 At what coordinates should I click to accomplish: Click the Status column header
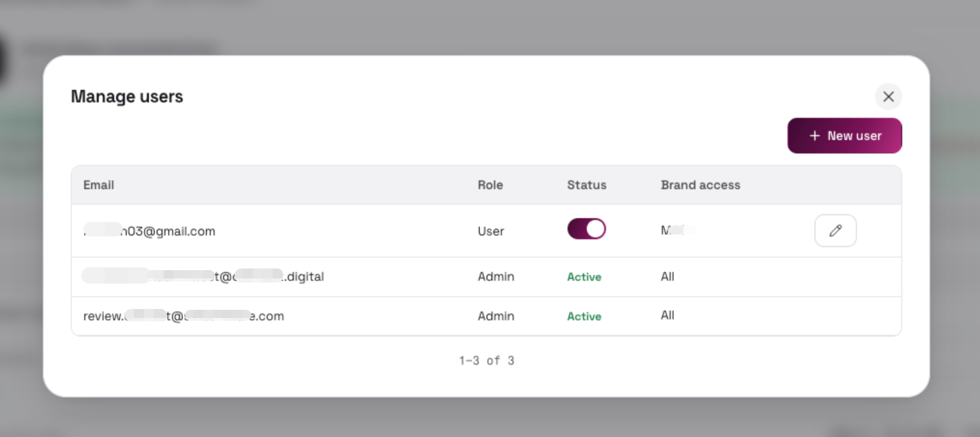tap(587, 185)
